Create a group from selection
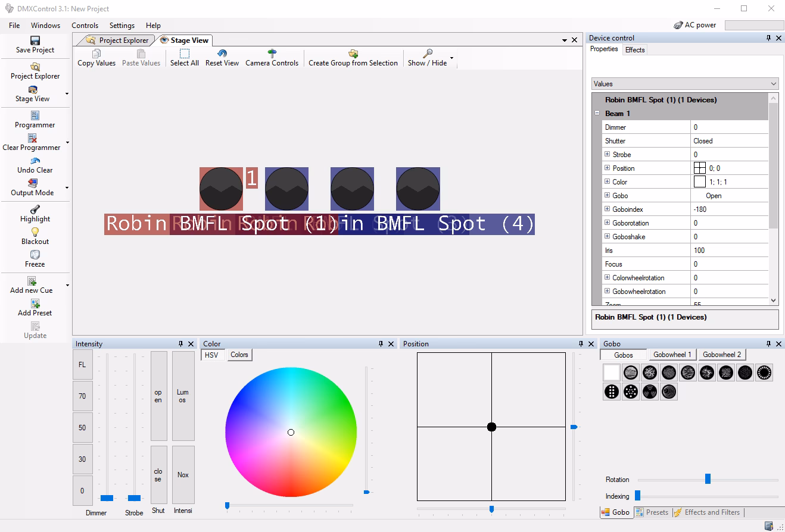 353,58
